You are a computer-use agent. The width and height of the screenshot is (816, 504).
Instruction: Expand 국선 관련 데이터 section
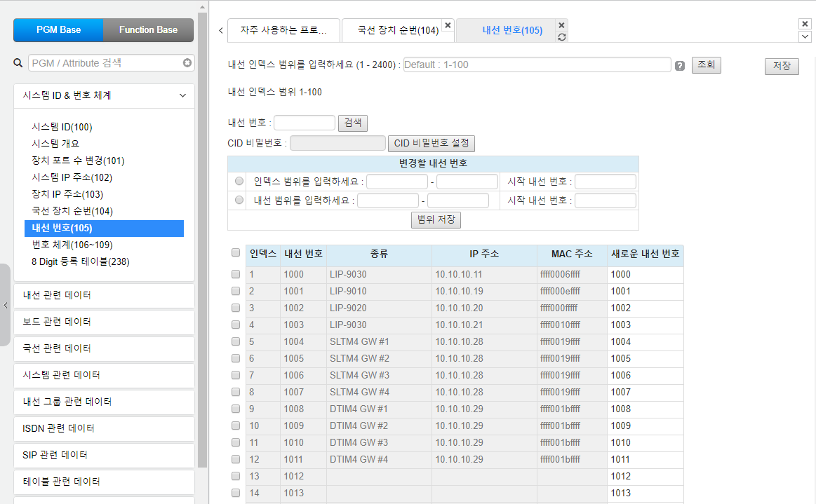[x=104, y=348]
